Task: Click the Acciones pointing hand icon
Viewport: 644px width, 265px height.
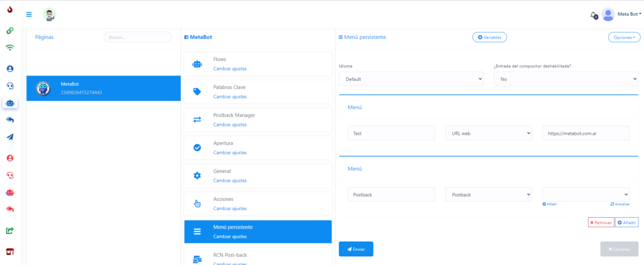Action: tap(197, 203)
